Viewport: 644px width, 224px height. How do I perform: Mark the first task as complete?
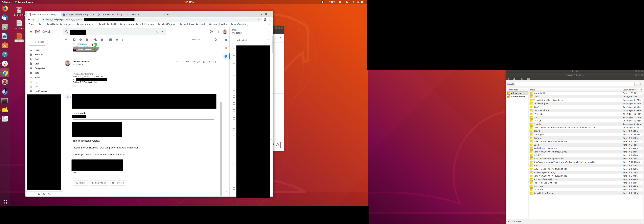pos(234,48)
